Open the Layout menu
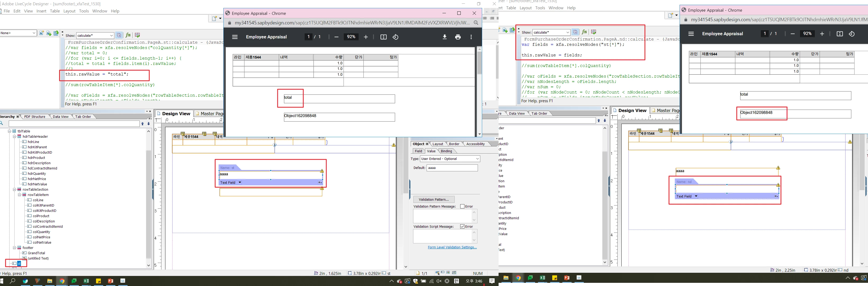This screenshot has height=286, width=868. coord(69,11)
